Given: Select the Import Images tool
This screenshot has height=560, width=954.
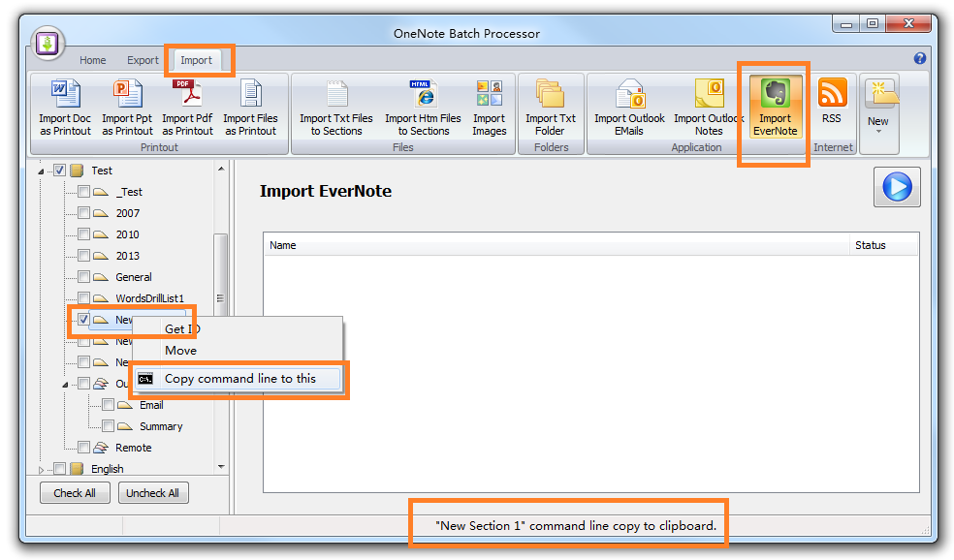Looking at the screenshot, I should click(490, 108).
